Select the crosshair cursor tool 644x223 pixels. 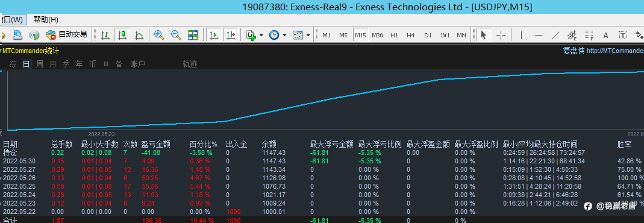[x=501, y=35]
